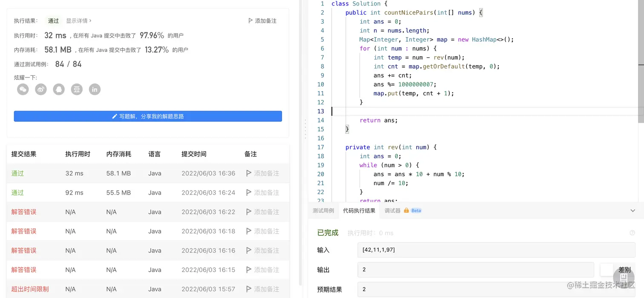Share result via LinkedIn icon
This screenshot has height=298, width=644.
tap(95, 89)
